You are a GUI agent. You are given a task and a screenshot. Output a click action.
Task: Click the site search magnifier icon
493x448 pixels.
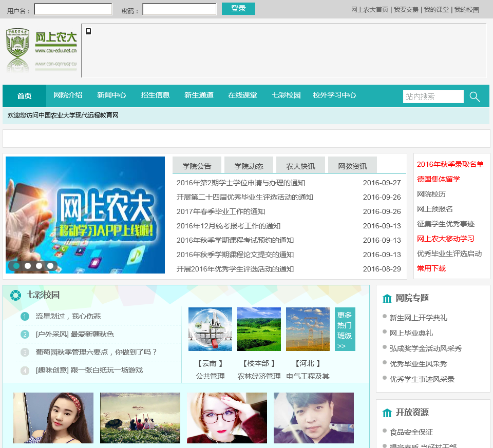(x=475, y=96)
